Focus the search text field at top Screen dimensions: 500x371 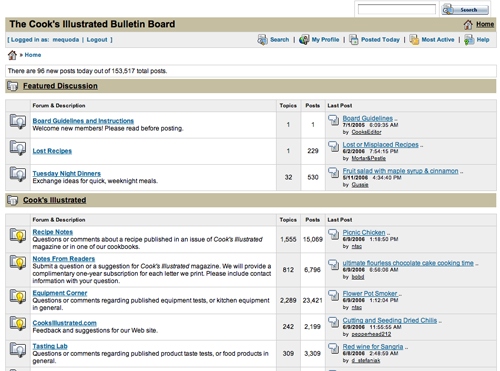[x=397, y=9]
